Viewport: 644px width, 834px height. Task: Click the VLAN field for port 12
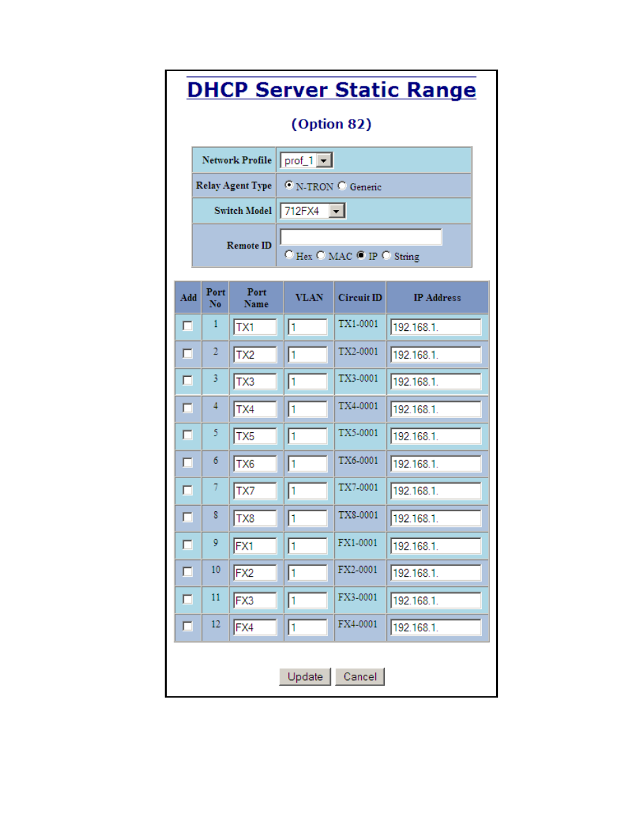click(x=308, y=627)
